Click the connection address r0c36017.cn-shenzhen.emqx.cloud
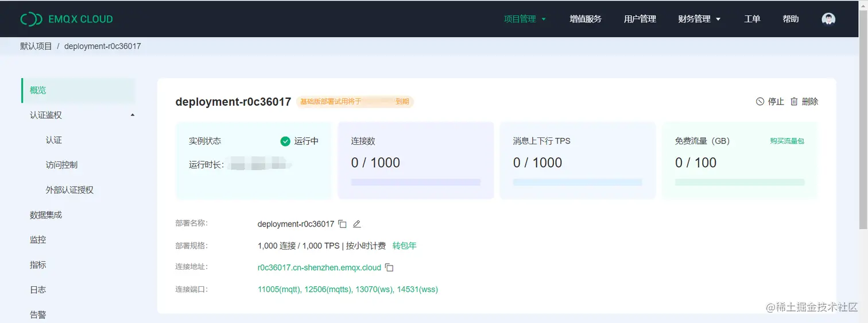 [319, 268]
